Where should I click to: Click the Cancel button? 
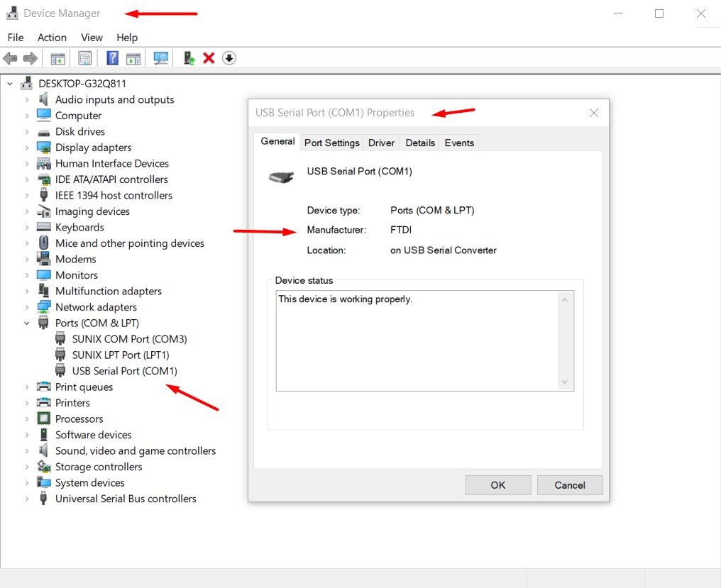click(570, 485)
